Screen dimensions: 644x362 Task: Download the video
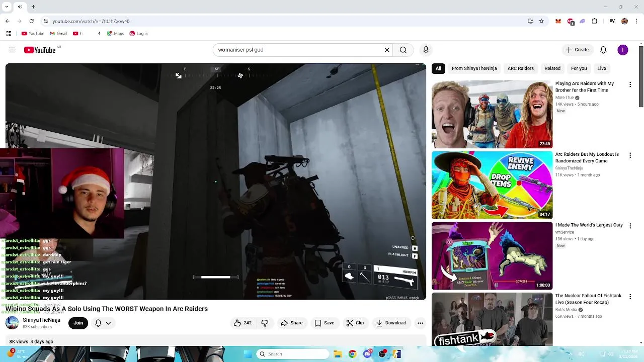(391, 323)
